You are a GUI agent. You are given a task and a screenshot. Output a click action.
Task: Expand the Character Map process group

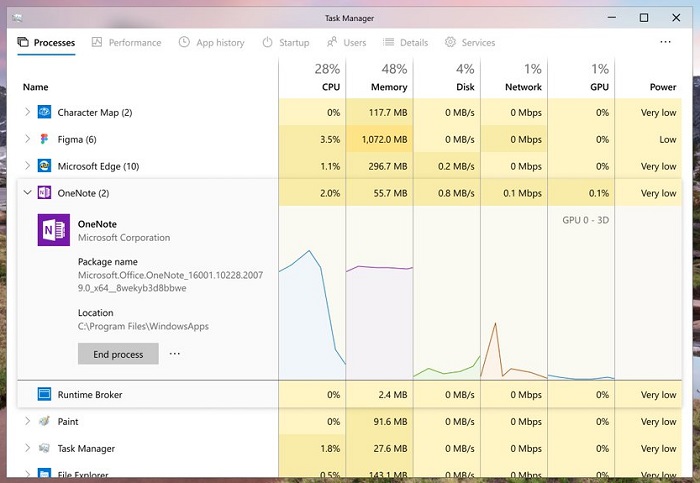click(x=27, y=112)
